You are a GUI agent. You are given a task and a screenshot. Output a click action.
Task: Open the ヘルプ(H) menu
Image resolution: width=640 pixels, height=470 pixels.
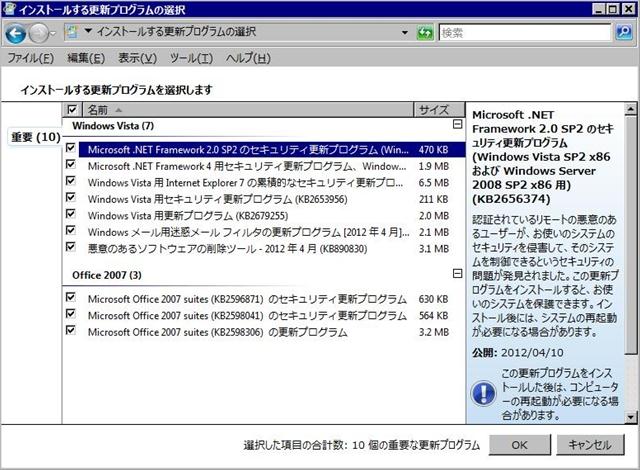pos(248,58)
